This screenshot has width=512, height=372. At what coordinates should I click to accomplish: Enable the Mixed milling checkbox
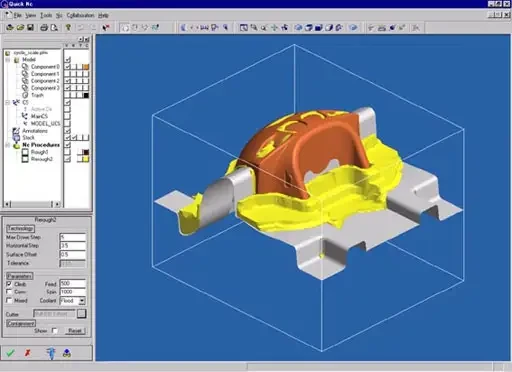(x=9, y=300)
